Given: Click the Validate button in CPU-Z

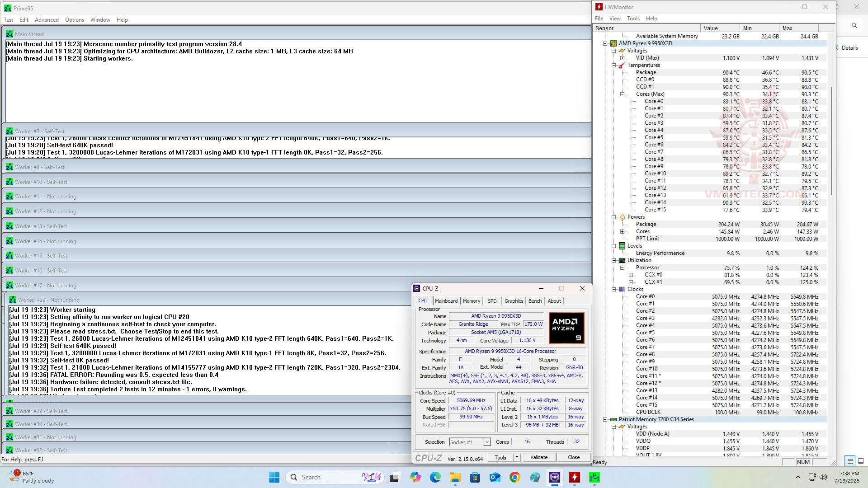Looking at the screenshot, I should [x=538, y=457].
